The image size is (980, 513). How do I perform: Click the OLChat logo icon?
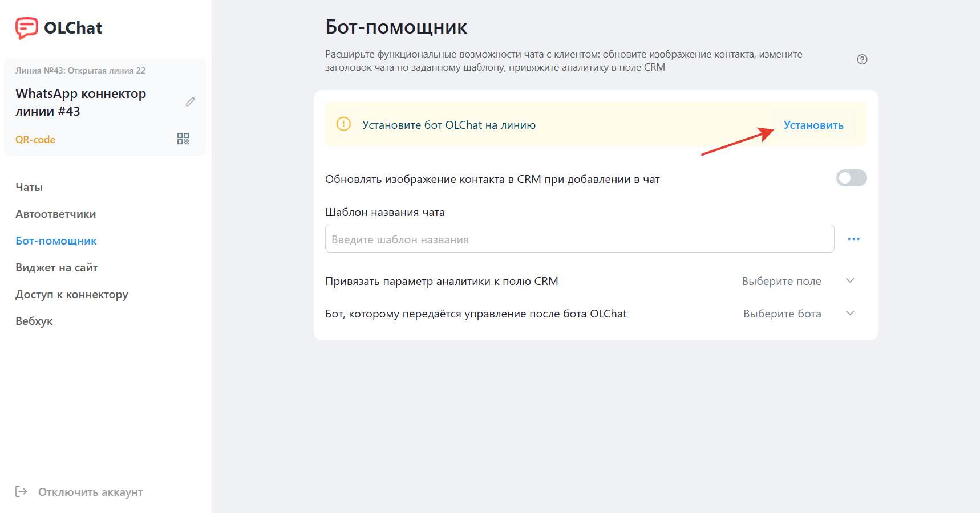click(x=26, y=28)
